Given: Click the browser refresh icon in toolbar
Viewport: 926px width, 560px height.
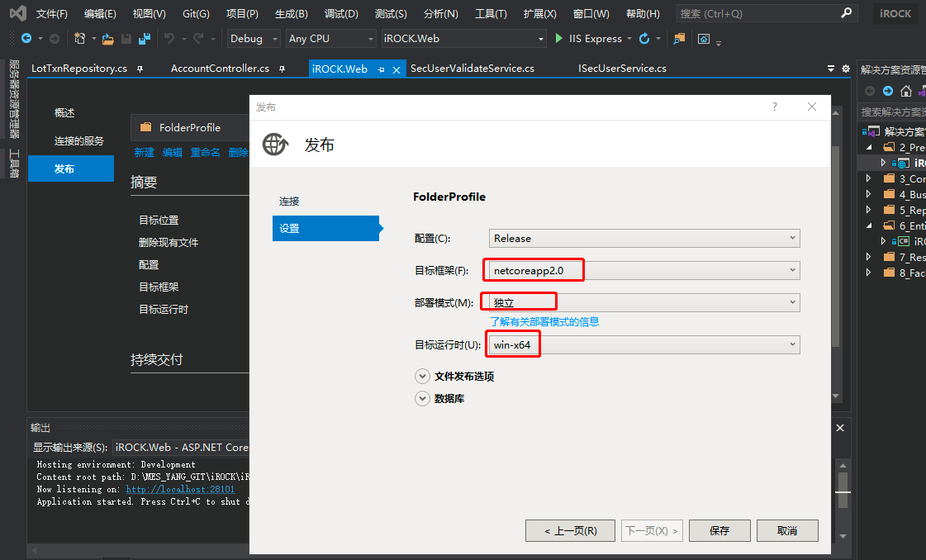Looking at the screenshot, I should (644, 38).
